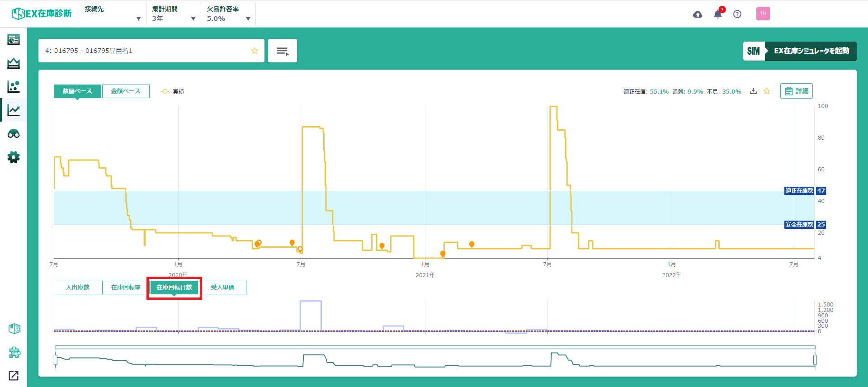This screenshot has height=387, width=868.
Task: Click the left handle of range slider
Action: click(x=56, y=360)
